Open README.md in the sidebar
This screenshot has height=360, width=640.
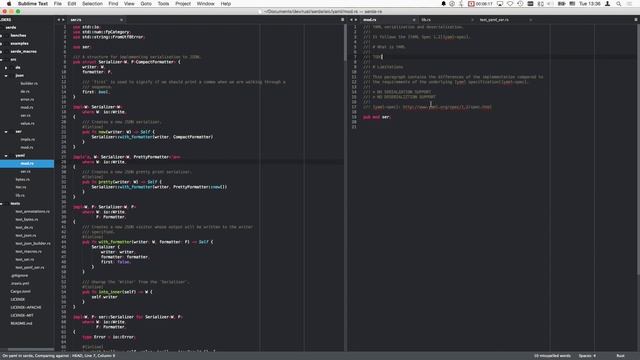point(21,323)
